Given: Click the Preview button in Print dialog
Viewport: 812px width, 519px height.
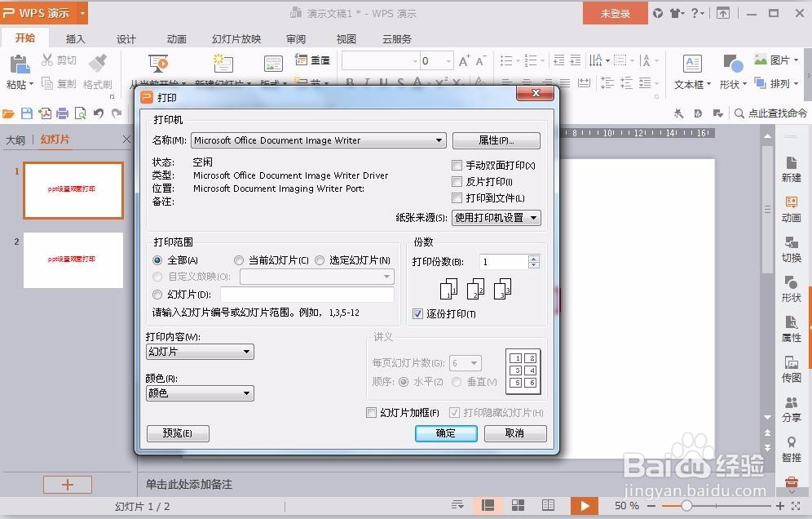Looking at the screenshot, I should pos(178,433).
